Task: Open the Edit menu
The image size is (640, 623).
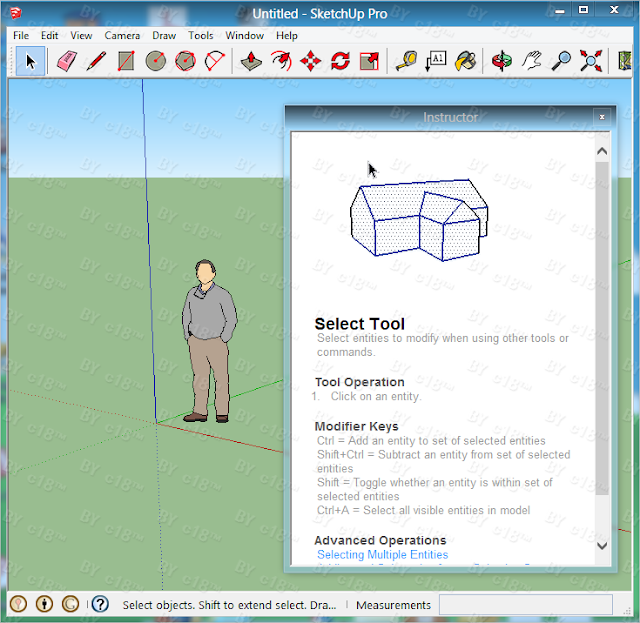Action: (49, 36)
